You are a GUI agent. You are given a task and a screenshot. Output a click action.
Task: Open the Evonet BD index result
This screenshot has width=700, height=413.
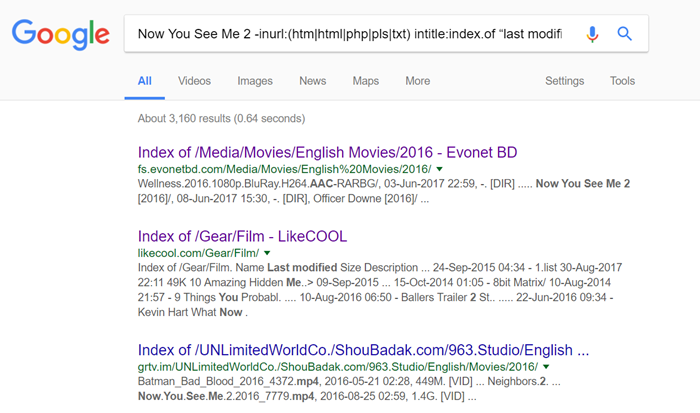(327, 152)
